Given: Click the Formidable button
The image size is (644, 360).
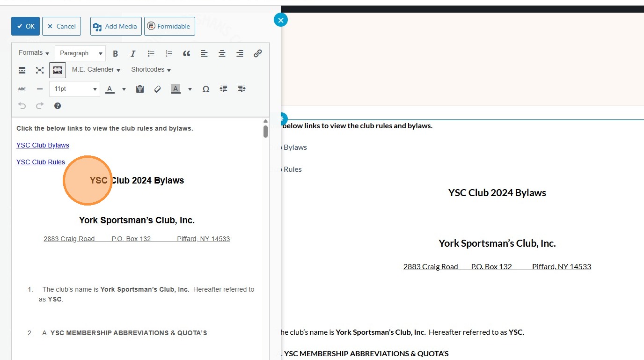Looking at the screenshot, I should 169,26.
